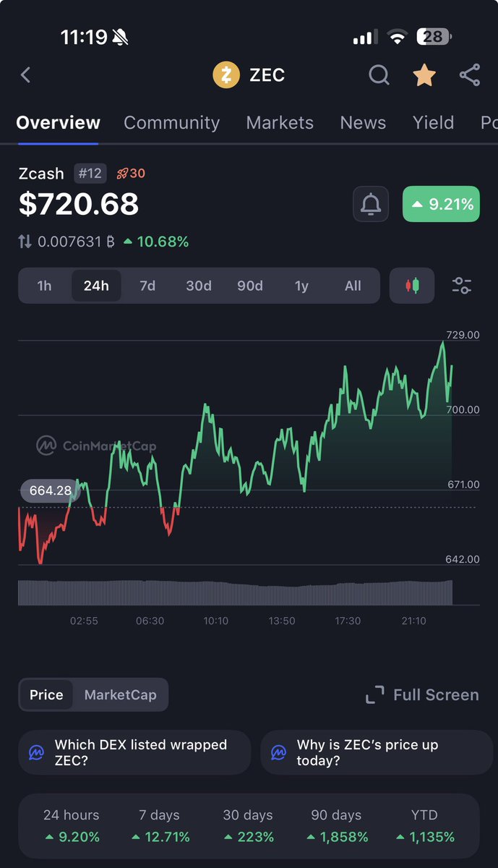
Task: Open search with the magnifier icon
Action: click(379, 75)
